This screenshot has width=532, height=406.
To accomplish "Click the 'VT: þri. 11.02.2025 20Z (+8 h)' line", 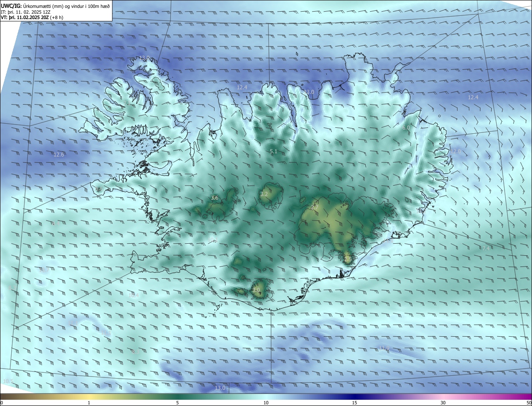I will (x=31, y=18).
